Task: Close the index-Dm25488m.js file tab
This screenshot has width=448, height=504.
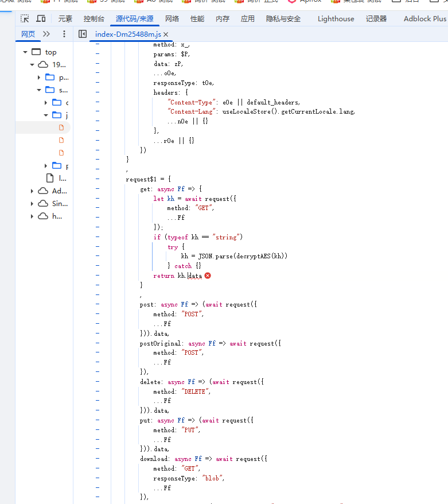Action: 166,34
